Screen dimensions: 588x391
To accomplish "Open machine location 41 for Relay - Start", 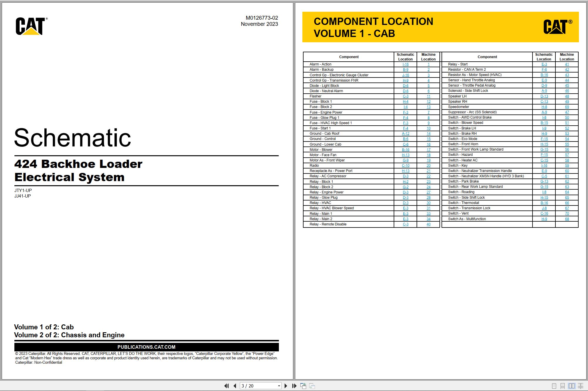I will 567,64.
